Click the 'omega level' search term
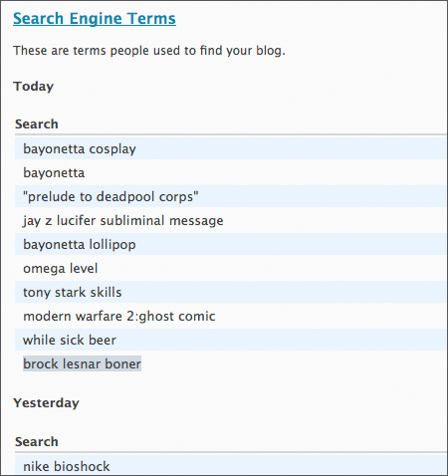 click(x=61, y=269)
